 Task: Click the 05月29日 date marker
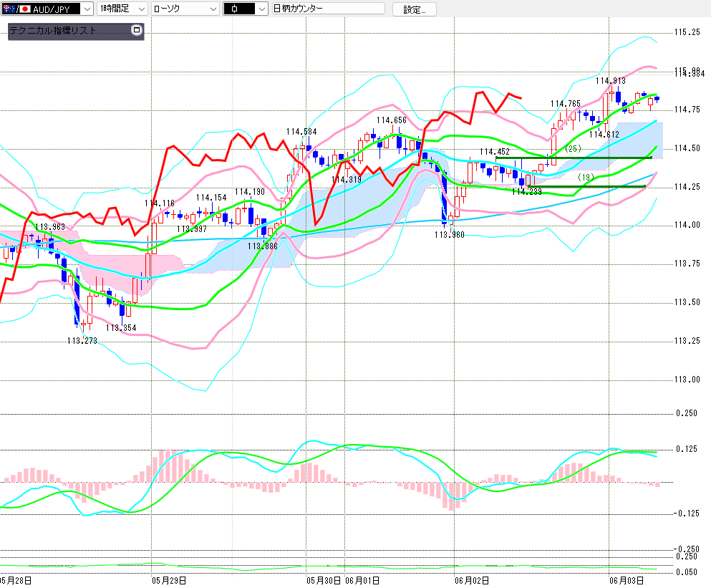click(169, 581)
